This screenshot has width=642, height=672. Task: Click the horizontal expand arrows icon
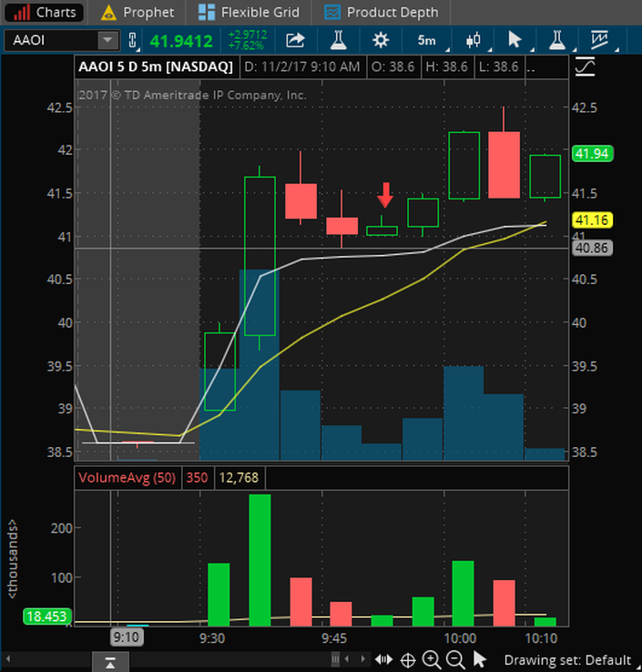point(383,659)
